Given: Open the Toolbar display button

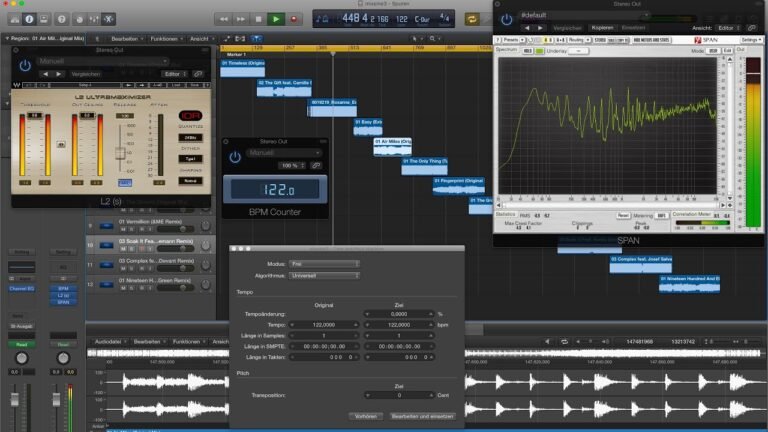Looking at the screenshot, I should [44, 19].
